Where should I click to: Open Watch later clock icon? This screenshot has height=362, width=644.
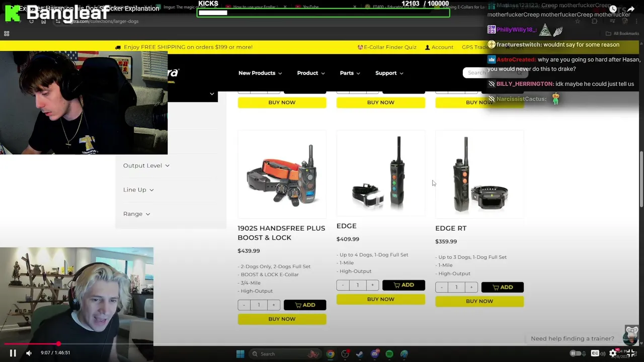[x=613, y=9]
